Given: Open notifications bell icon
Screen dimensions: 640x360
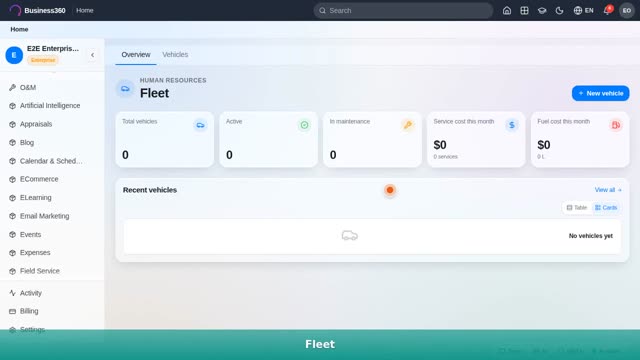Looking at the screenshot, I should click(607, 11).
